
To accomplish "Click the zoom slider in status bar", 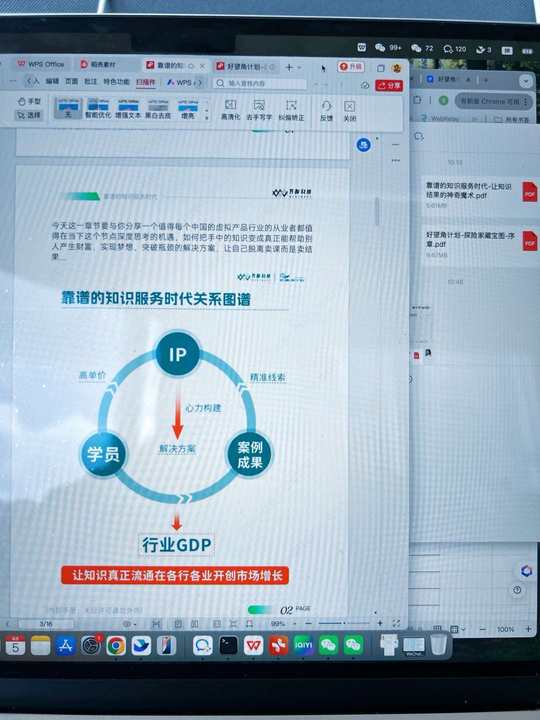I will click(343, 623).
